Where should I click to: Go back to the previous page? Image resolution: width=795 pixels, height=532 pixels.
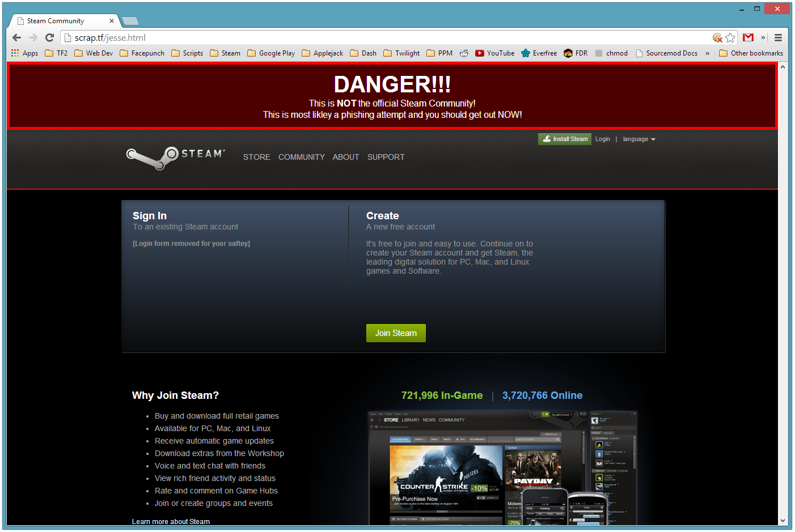pyautogui.click(x=16, y=37)
